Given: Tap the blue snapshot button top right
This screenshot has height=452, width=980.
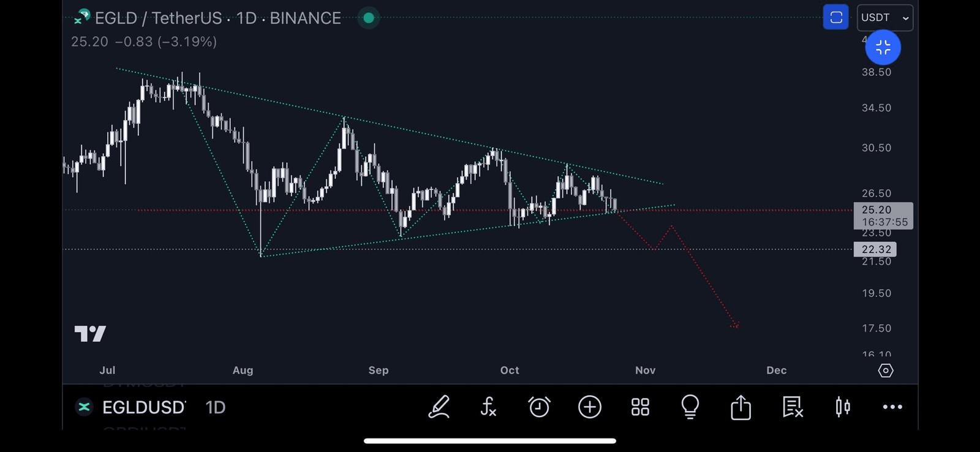Looking at the screenshot, I should (x=835, y=17).
